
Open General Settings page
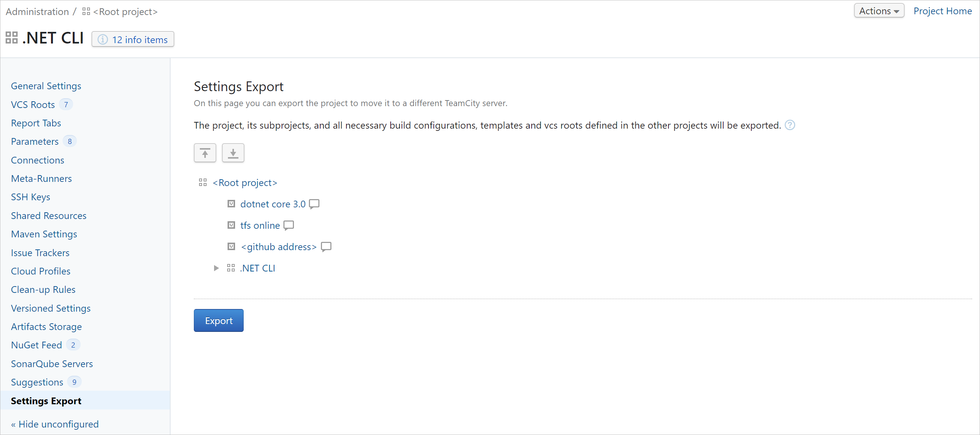coord(46,85)
